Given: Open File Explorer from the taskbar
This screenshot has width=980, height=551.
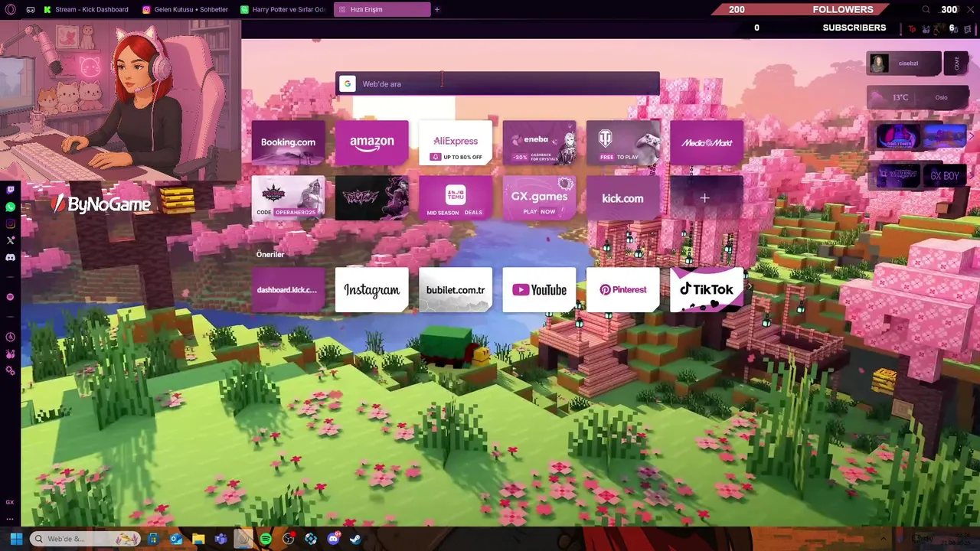Looking at the screenshot, I should point(198,539).
